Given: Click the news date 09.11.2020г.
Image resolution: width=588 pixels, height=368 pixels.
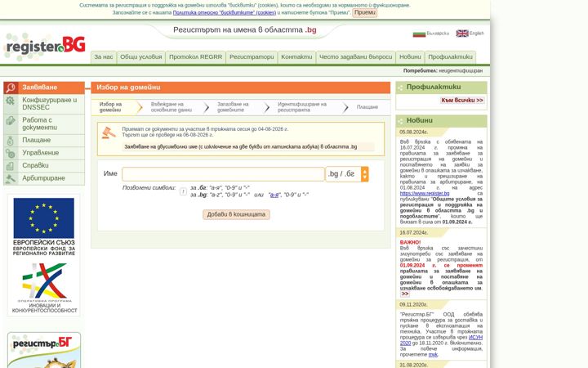Looking at the screenshot, I should (413, 304).
